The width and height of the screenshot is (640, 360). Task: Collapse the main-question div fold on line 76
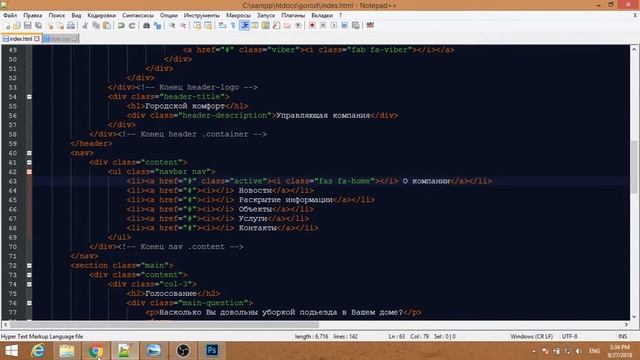coord(29,303)
